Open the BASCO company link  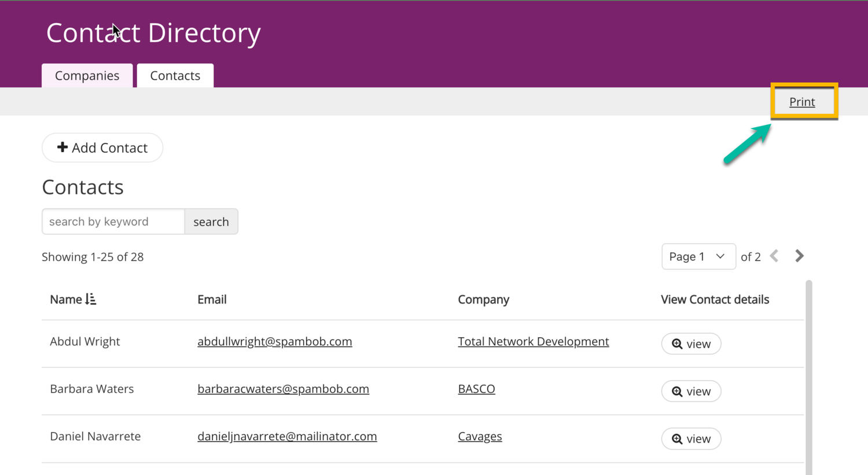476,389
